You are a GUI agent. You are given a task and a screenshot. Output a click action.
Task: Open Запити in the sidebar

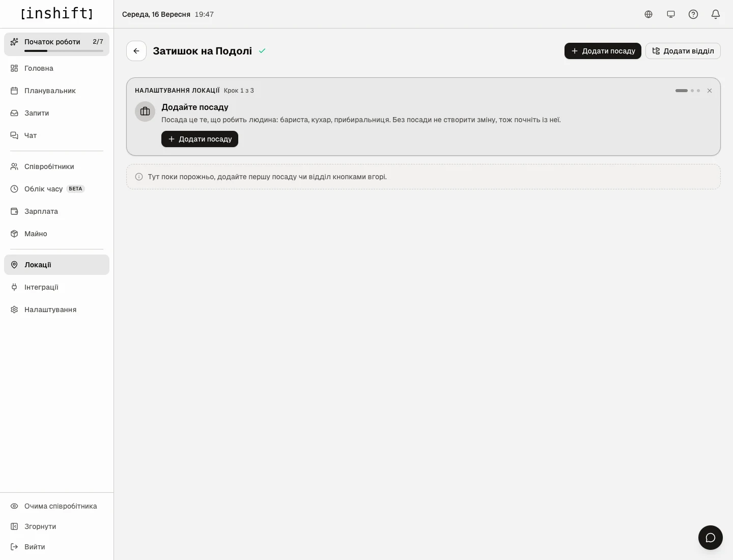[x=57, y=113]
